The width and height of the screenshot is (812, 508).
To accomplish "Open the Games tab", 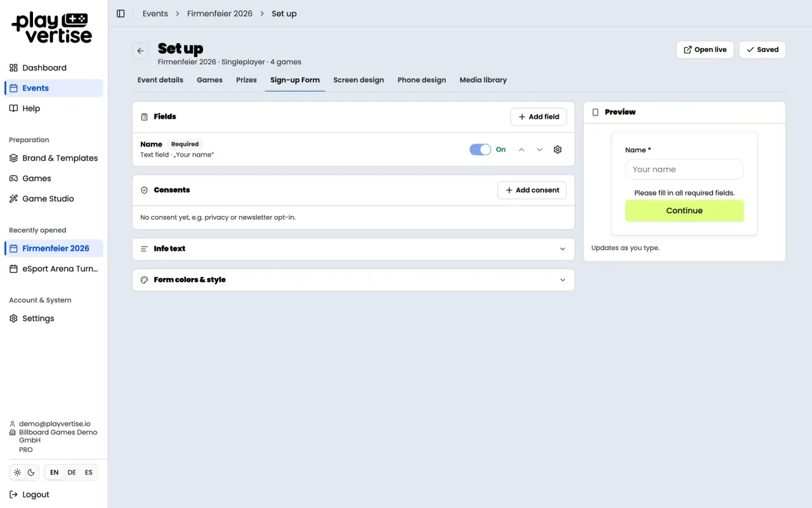I will pyautogui.click(x=209, y=80).
